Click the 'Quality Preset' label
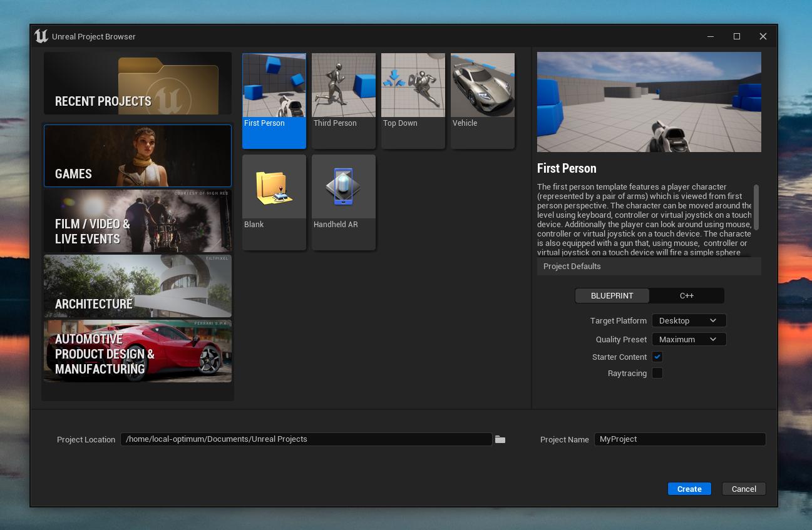812x530 pixels. click(x=621, y=339)
